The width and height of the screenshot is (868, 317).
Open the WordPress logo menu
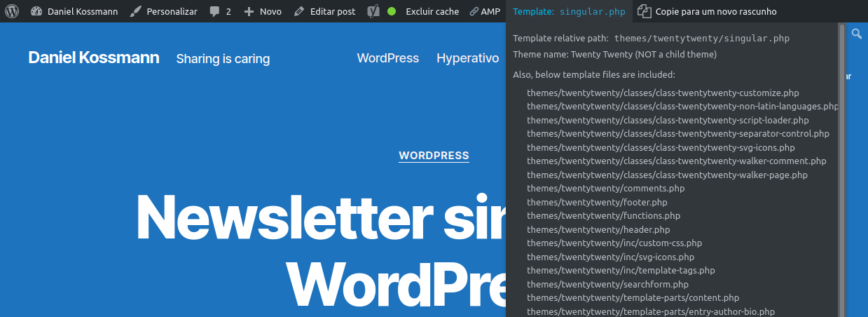coord(12,11)
